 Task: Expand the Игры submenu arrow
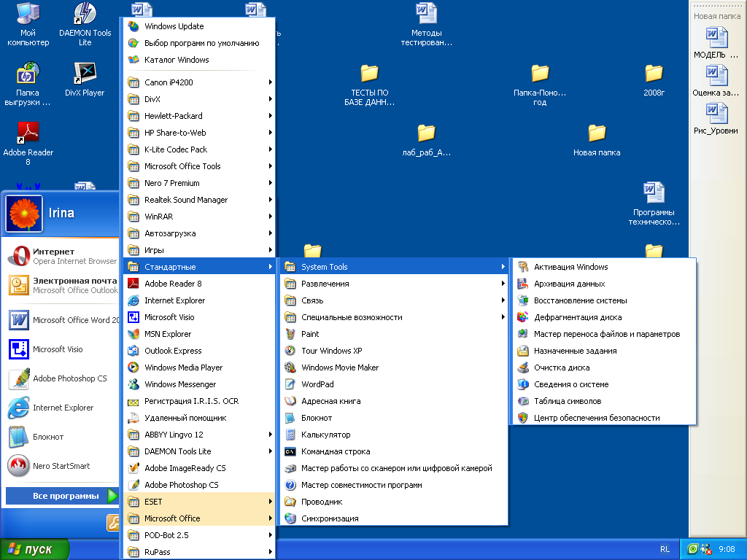pos(270,250)
